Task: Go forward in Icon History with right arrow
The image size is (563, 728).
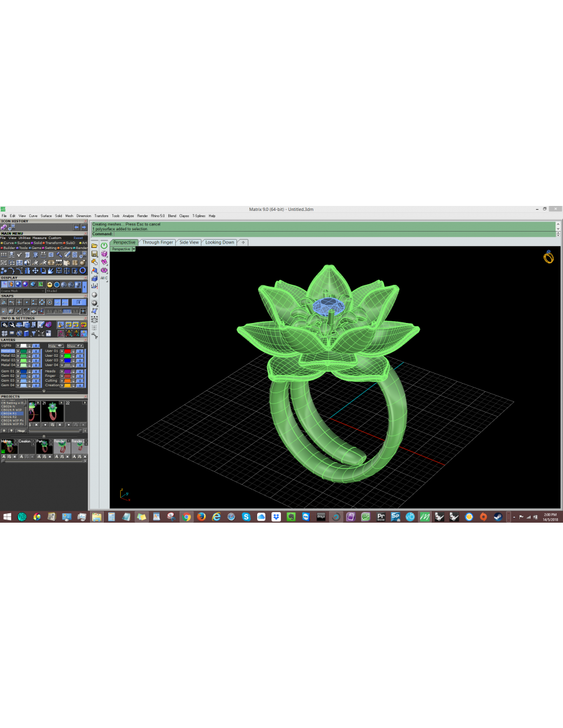Action: pyautogui.click(x=84, y=227)
